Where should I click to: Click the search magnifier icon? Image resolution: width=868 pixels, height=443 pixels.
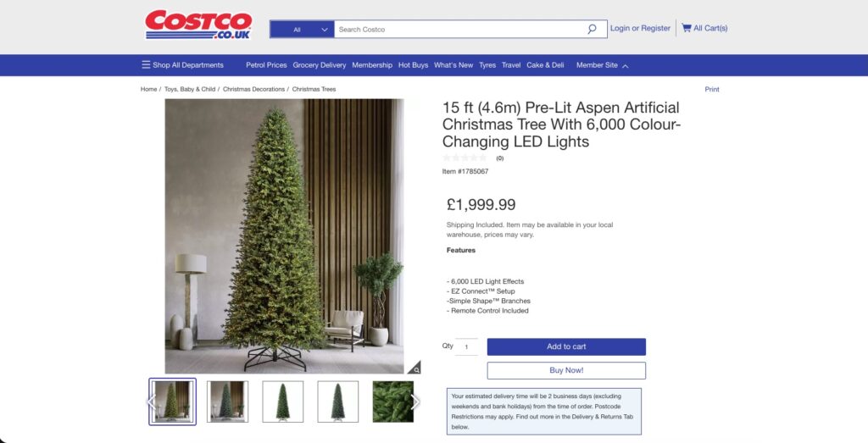pyautogui.click(x=592, y=30)
